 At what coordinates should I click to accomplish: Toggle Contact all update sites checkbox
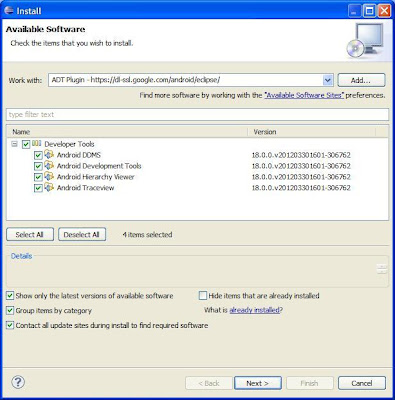(10, 325)
